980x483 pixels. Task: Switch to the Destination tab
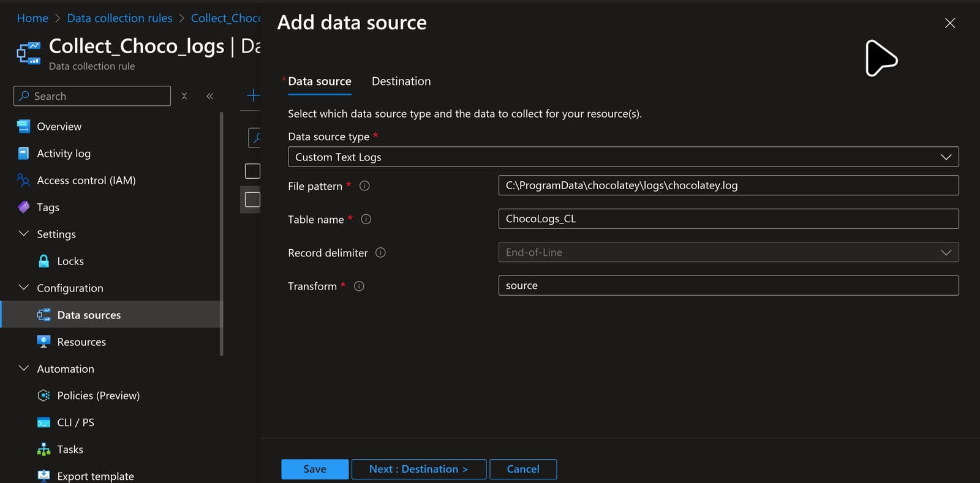pos(401,81)
